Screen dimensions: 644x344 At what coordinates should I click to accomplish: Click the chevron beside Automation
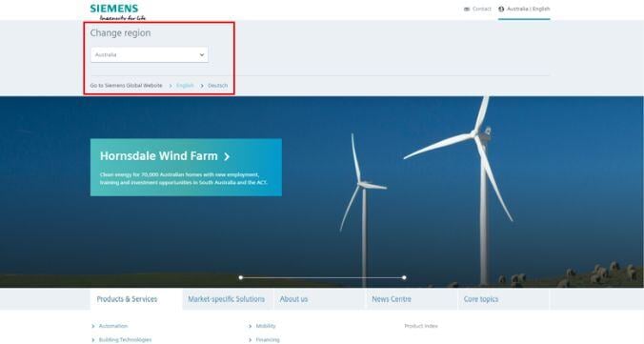pyautogui.click(x=93, y=326)
